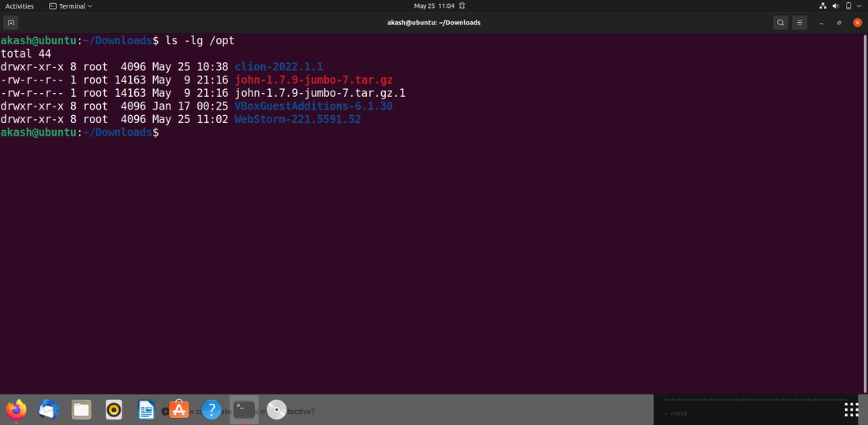
Task: Open the Activities overview
Action: 20,6
